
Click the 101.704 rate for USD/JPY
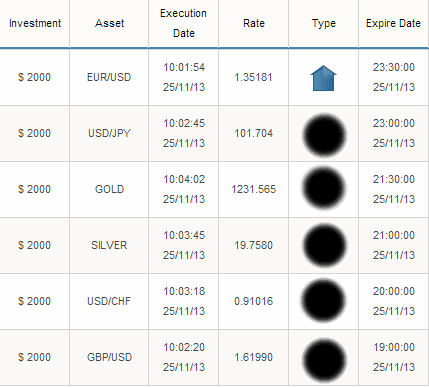pyautogui.click(x=254, y=133)
